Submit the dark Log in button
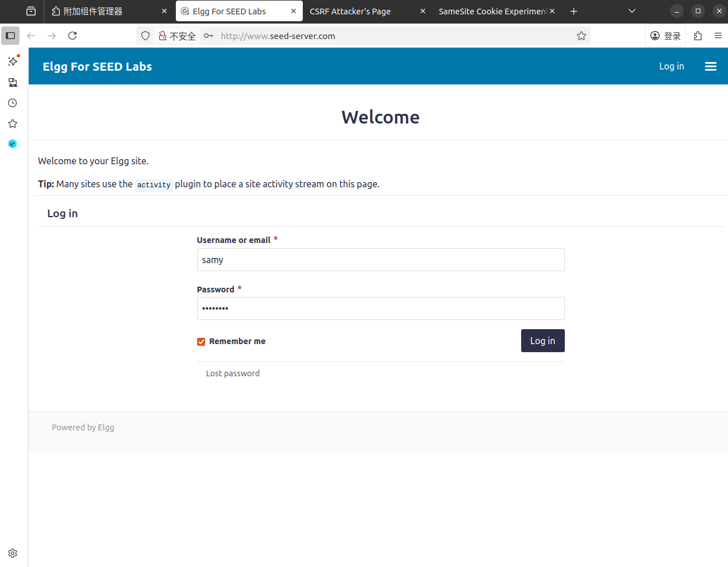 [x=543, y=341]
